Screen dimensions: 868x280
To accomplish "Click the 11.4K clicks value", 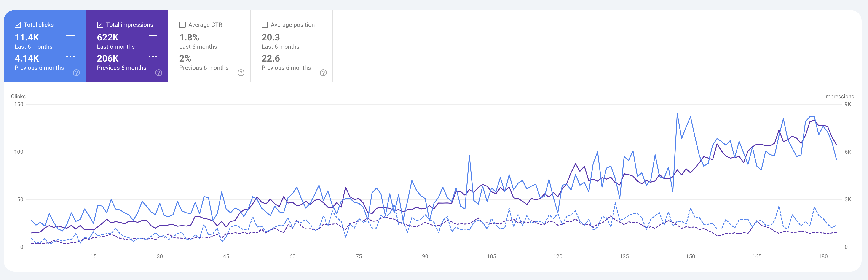I will [27, 37].
